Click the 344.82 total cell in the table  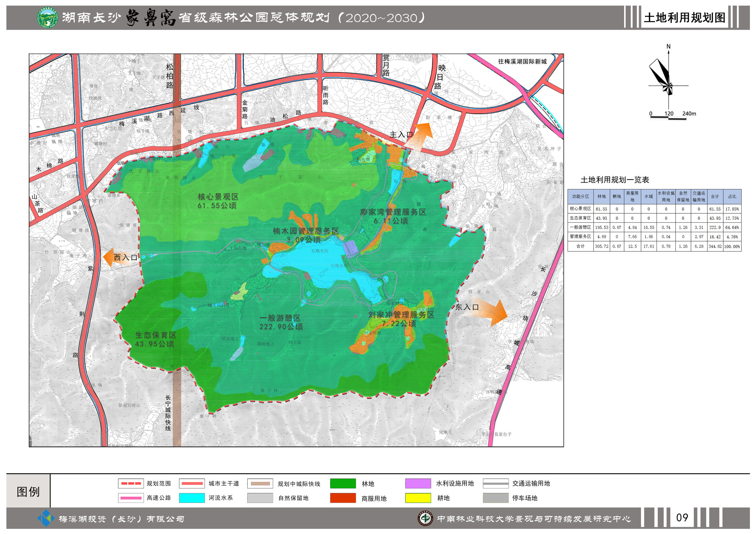[x=715, y=246]
